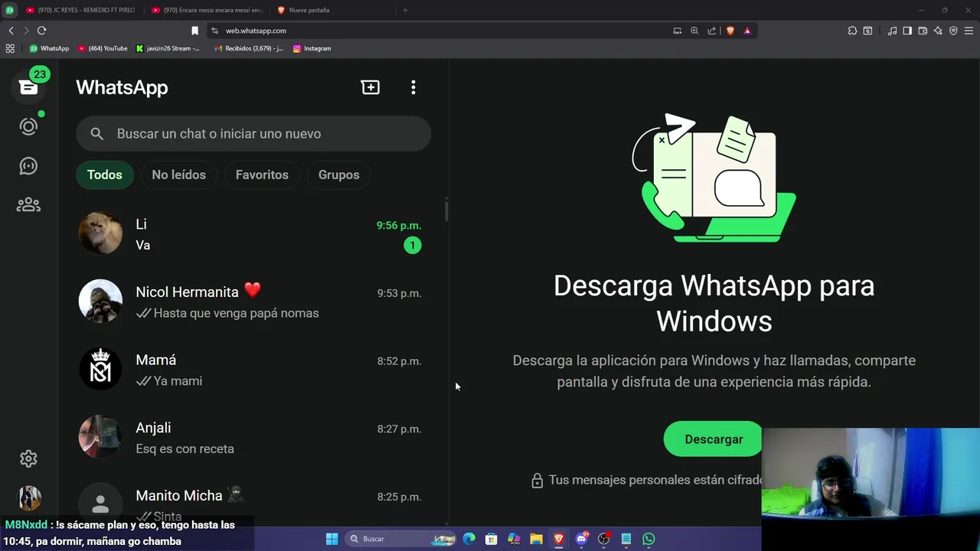Click the Descargar button
This screenshot has height=551, width=980.
714,439
